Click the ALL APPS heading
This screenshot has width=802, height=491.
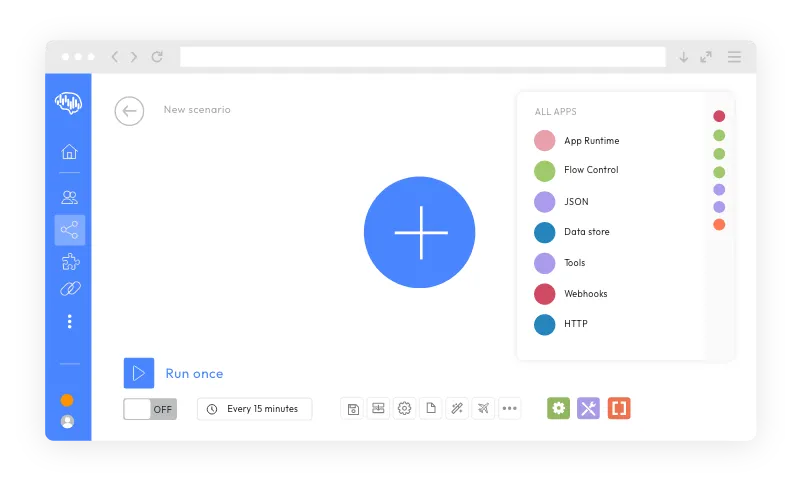coord(555,111)
